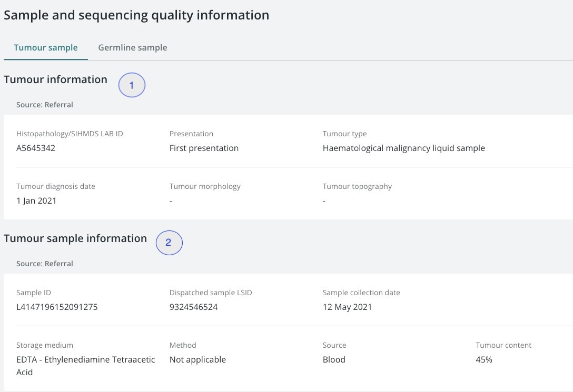
Task: Click the Tumour content value 45%
Action: tap(483, 359)
